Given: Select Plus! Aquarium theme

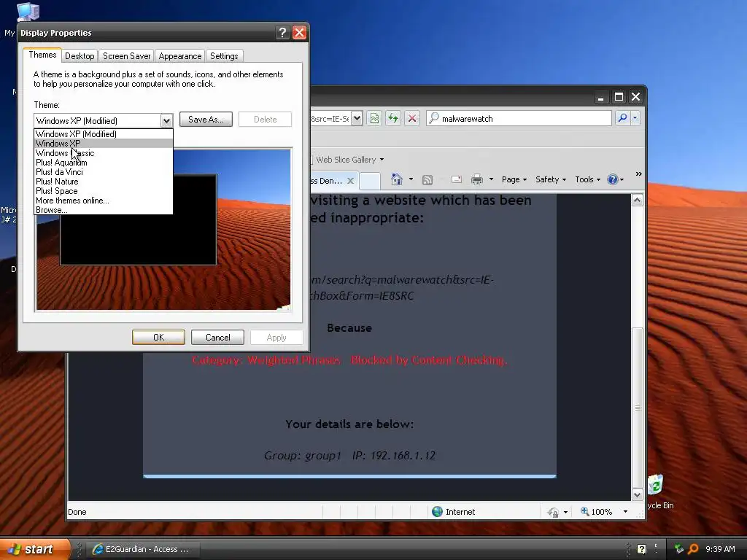Looking at the screenshot, I should click(x=104, y=163).
